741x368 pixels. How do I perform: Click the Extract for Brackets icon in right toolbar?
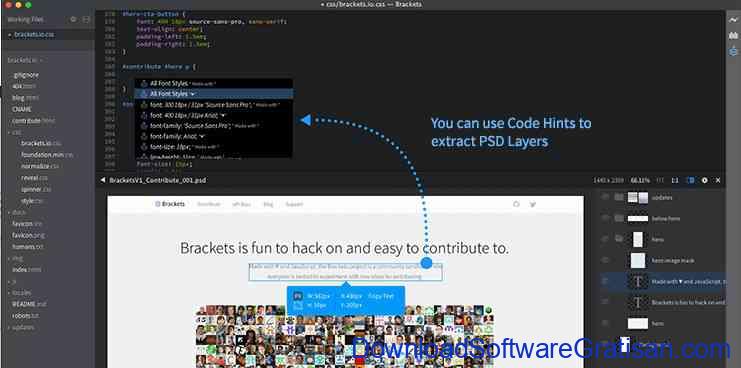point(733,51)
